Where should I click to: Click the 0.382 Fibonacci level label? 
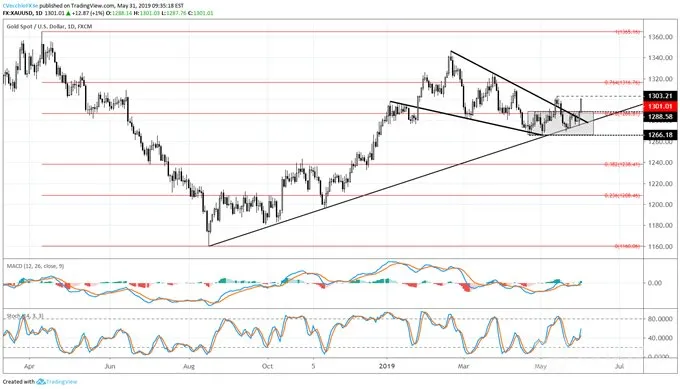(622, 164)
